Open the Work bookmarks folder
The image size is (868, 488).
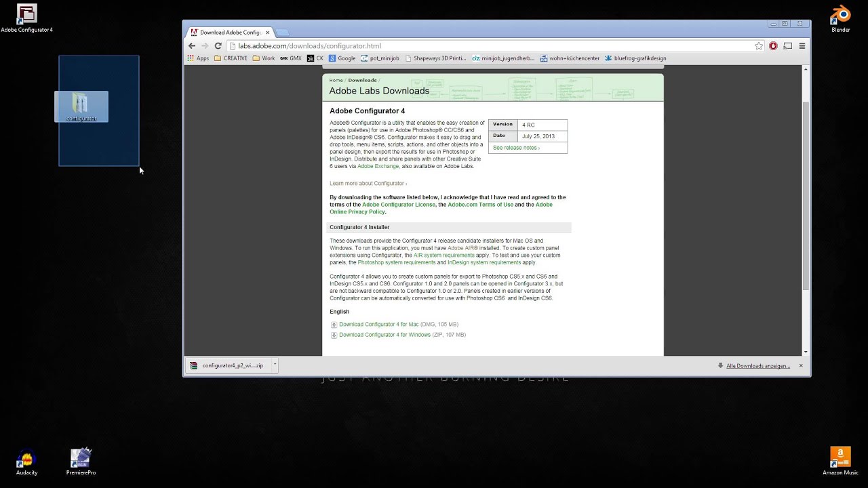click(264, 58)
